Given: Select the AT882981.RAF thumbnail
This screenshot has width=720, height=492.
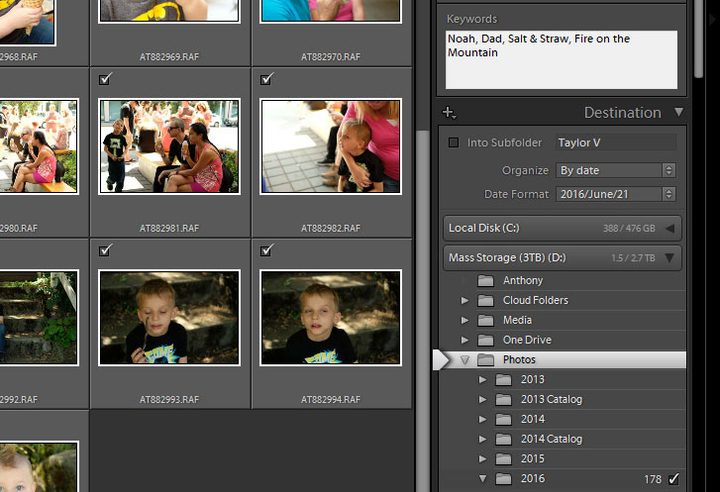Looking at the screenshot, I should click(x=169, y=147).
